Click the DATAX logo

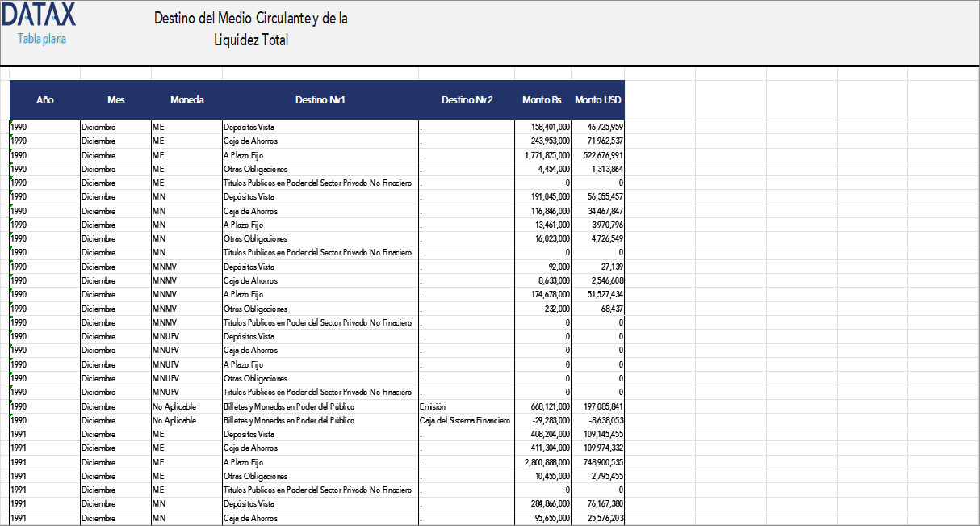tap(39, 15)
